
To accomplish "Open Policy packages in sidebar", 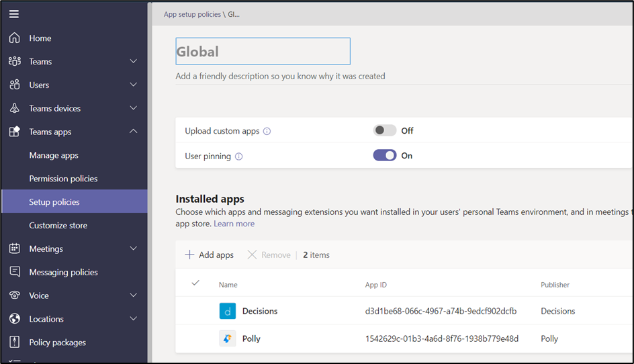I will (57, 343).
